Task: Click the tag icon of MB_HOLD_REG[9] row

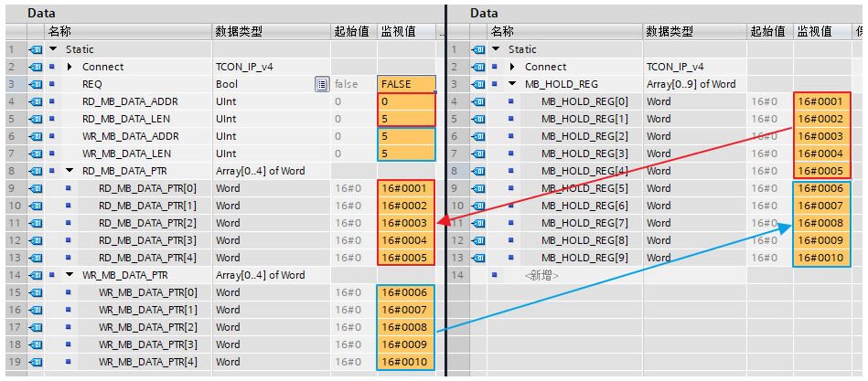Action: click(x=477, y=258)
